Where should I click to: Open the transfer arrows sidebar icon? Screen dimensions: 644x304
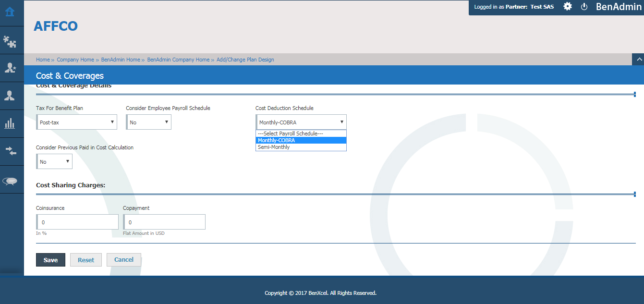point(11,151)
